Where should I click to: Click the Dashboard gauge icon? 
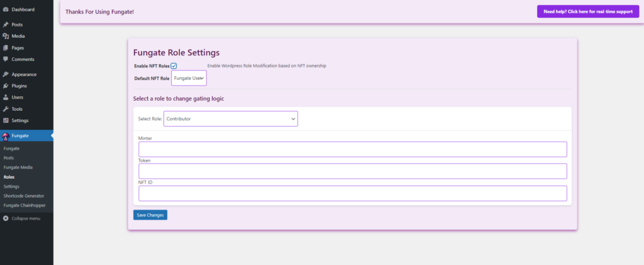click(6, 9)
